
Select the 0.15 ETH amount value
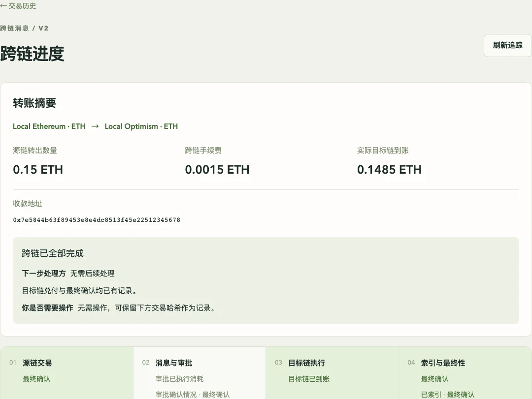click(x=38, y=170)
